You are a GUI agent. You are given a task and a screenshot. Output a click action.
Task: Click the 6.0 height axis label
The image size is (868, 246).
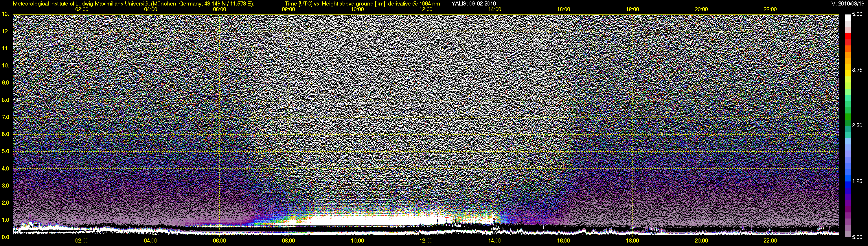(x=5, y=134)
